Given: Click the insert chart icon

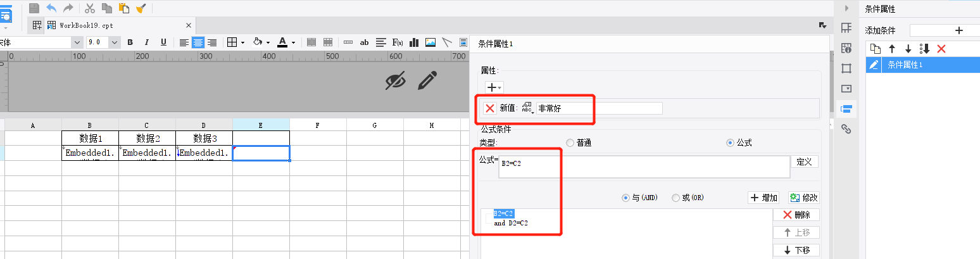Looking at the screenshot, I should point(415,42).
